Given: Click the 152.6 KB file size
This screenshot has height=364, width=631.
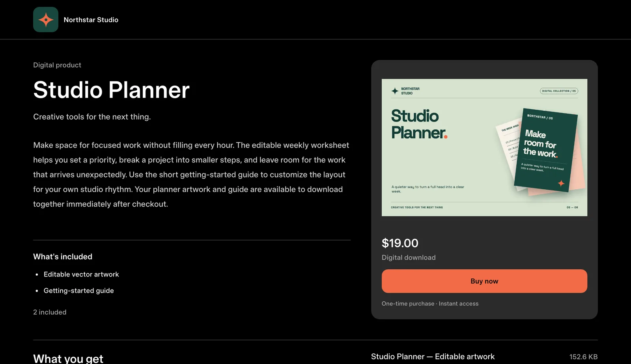Looking at the screenshot, I should (583, 357).
